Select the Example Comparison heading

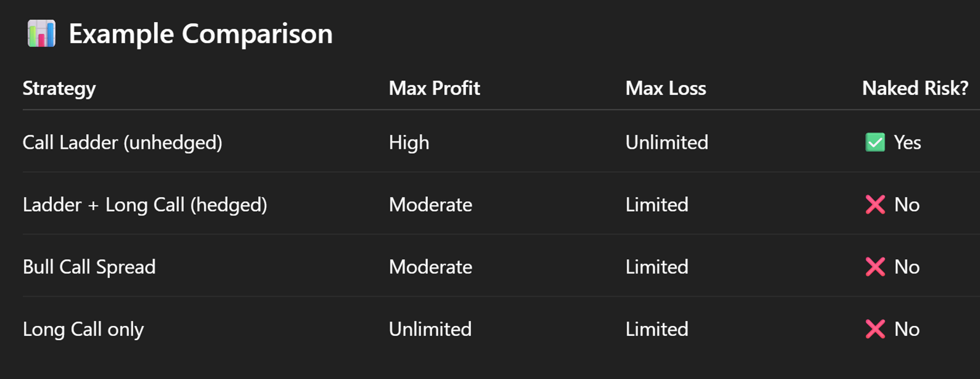(201, 33)
